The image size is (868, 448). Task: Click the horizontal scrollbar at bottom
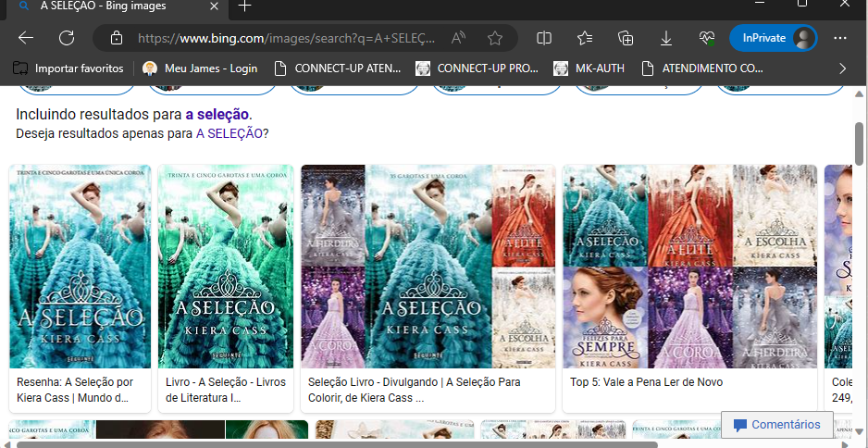(338, 444)
